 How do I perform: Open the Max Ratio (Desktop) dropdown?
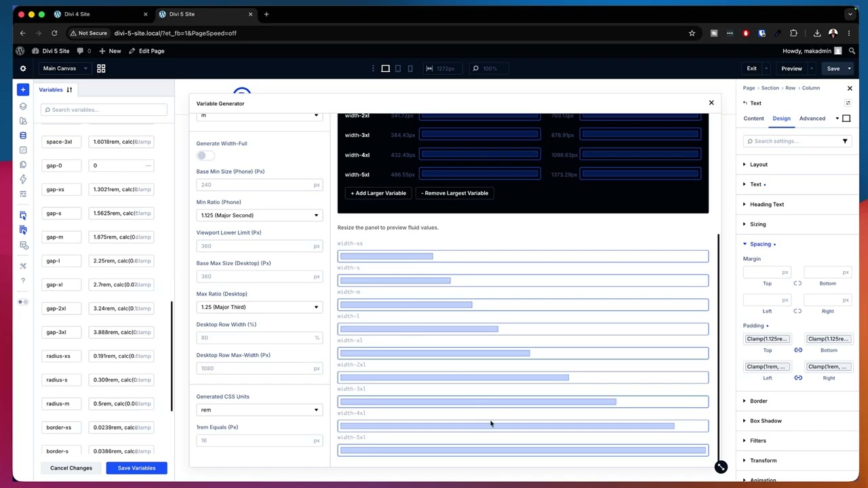pyautogui.click(x=260, y=307)
